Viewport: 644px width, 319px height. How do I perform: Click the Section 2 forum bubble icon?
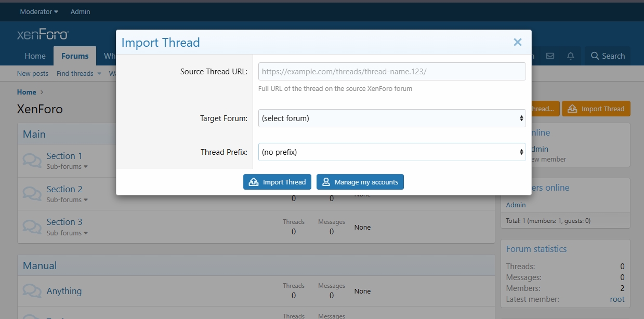click(x=32, y=194)
